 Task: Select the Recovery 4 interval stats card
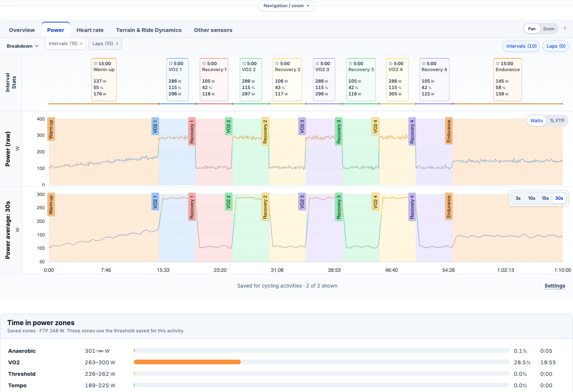click(434, 80)
